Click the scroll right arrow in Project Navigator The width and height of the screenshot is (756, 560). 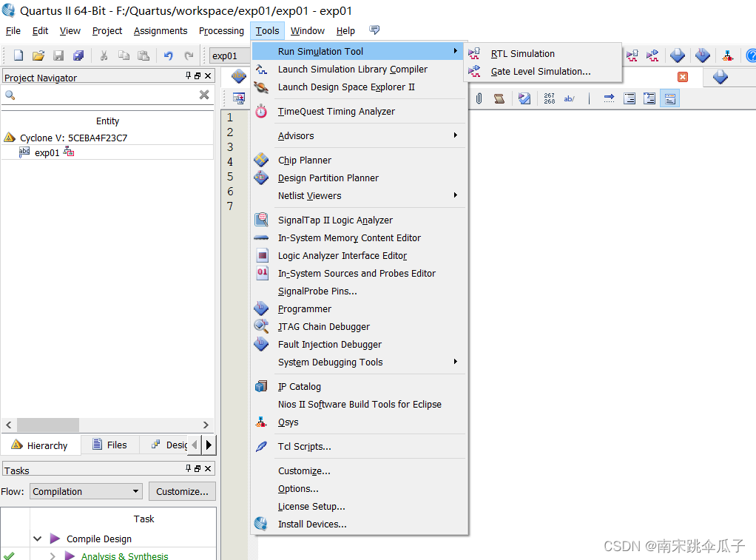click(206, 425)
